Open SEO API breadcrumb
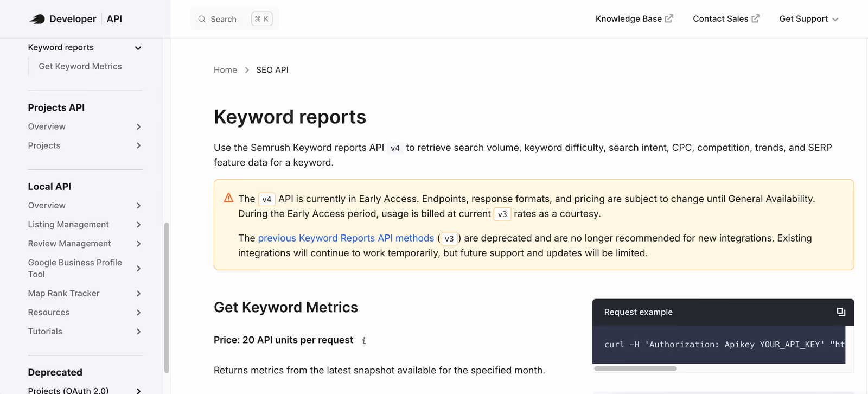This screenshot has width=868, height=394. (x=272, y=70)
